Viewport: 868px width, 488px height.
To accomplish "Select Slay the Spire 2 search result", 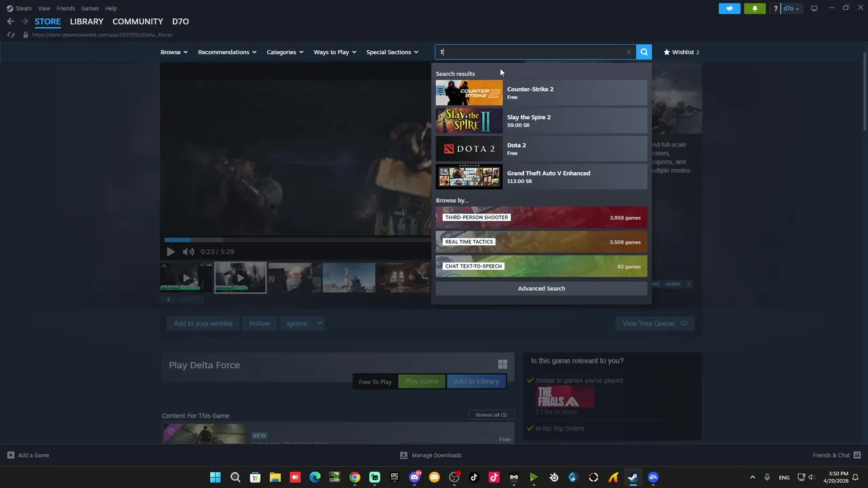I will 541,121.
